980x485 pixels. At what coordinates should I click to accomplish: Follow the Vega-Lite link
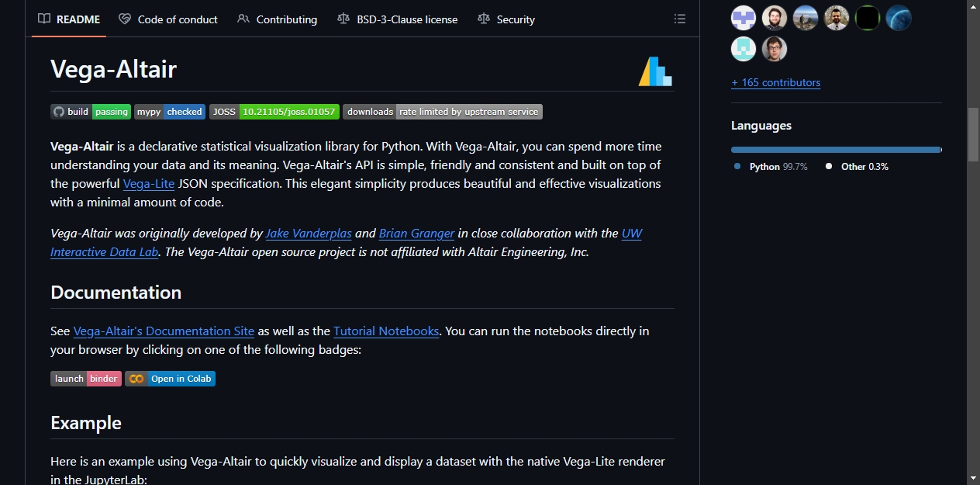point(149,184)
